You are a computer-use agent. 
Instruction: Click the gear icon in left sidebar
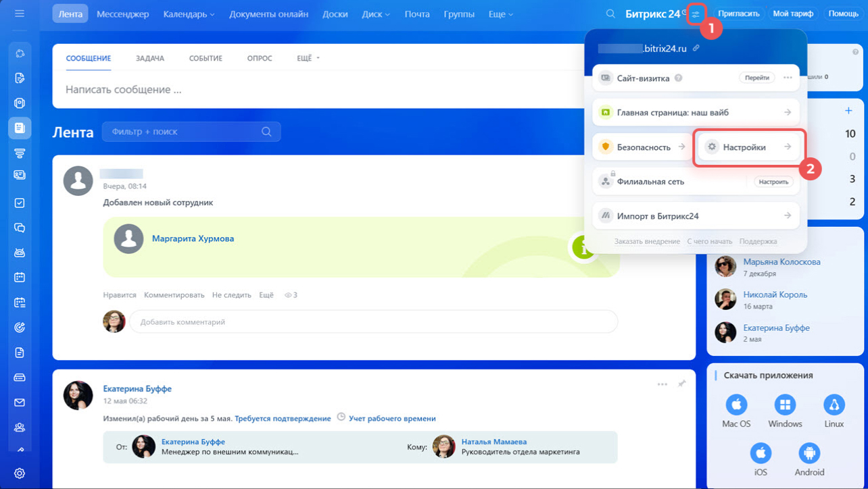[20, 473]
